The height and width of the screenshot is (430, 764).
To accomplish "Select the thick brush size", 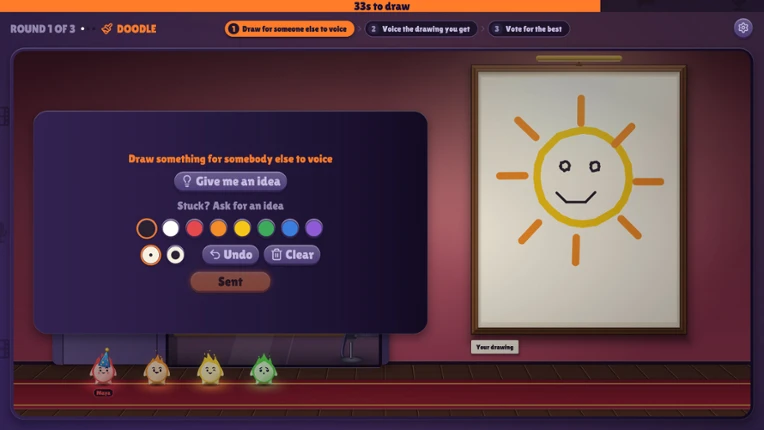I will [175, 255].
